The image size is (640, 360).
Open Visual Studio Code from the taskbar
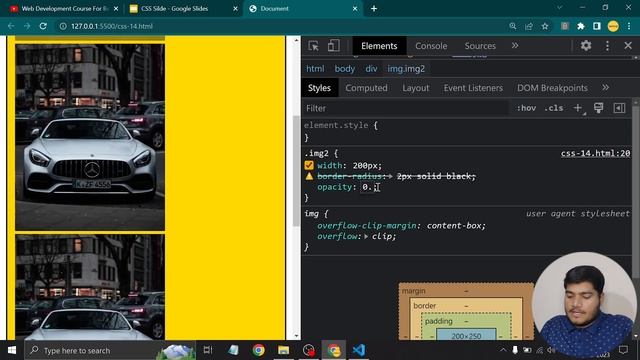(x=359, y=350)
